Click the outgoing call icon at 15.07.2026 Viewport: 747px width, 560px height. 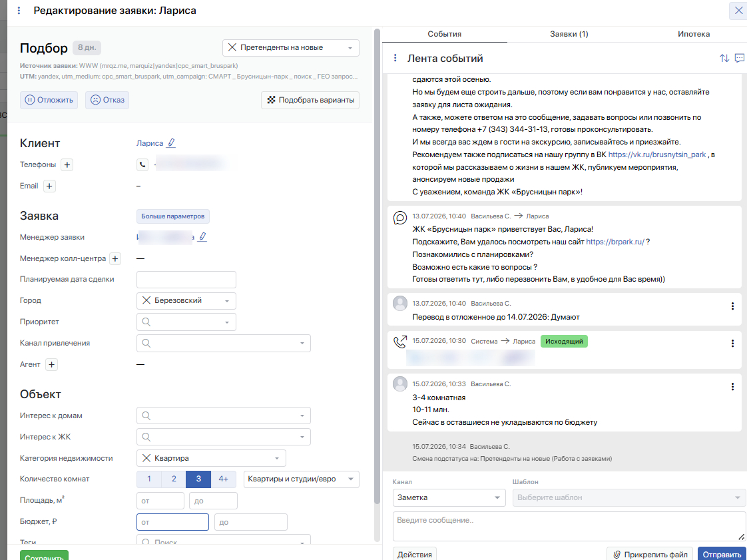[x=400, y=342]
